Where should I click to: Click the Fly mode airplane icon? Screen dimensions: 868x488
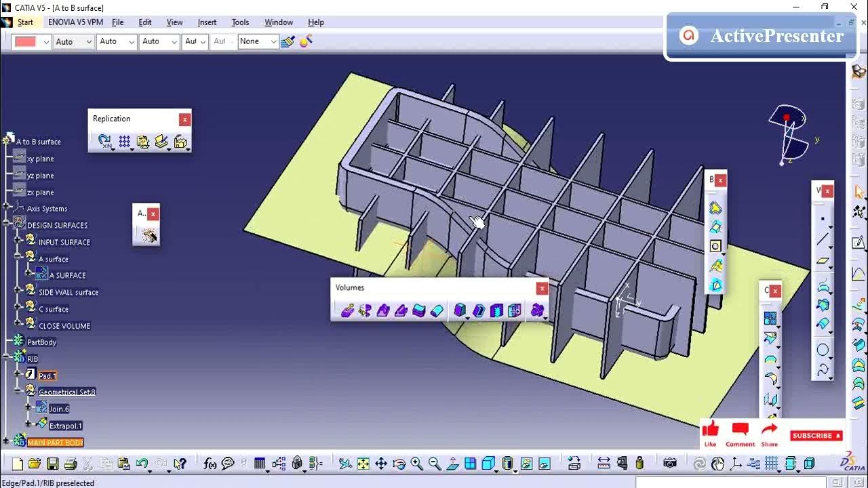pos(345,464)
